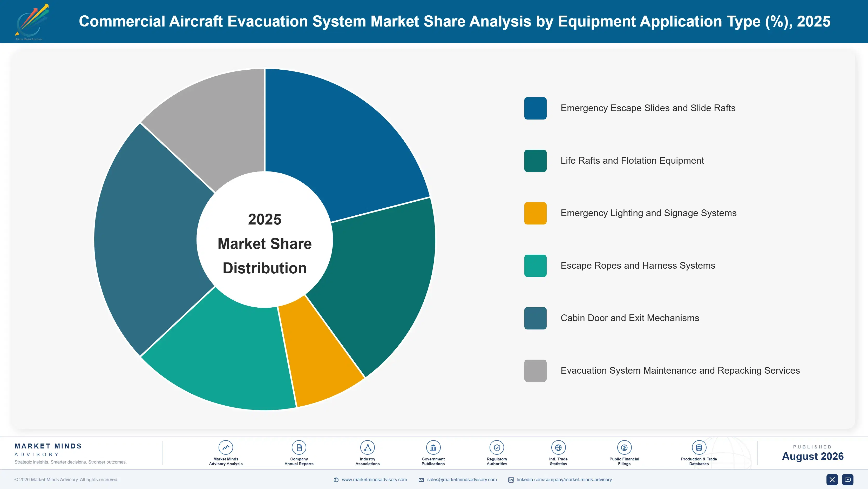
Task: Click the YouTube icon in footer
Action: tap(848, 480)
